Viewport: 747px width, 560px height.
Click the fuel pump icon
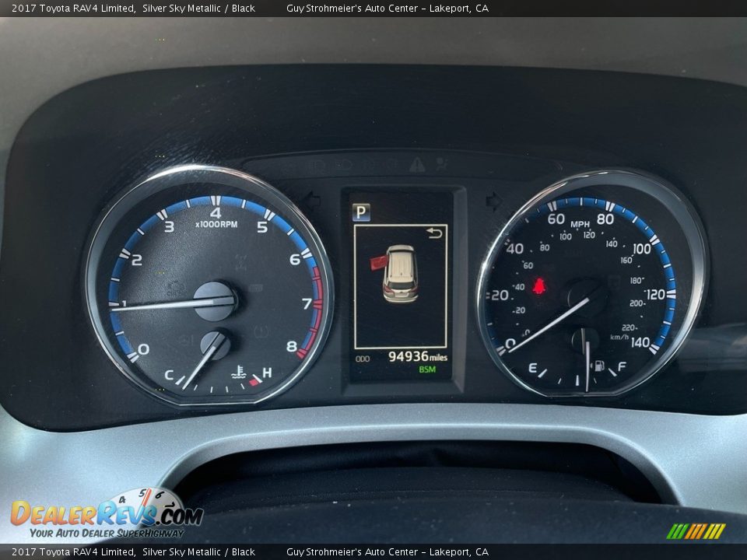click(x=599, y=366)
